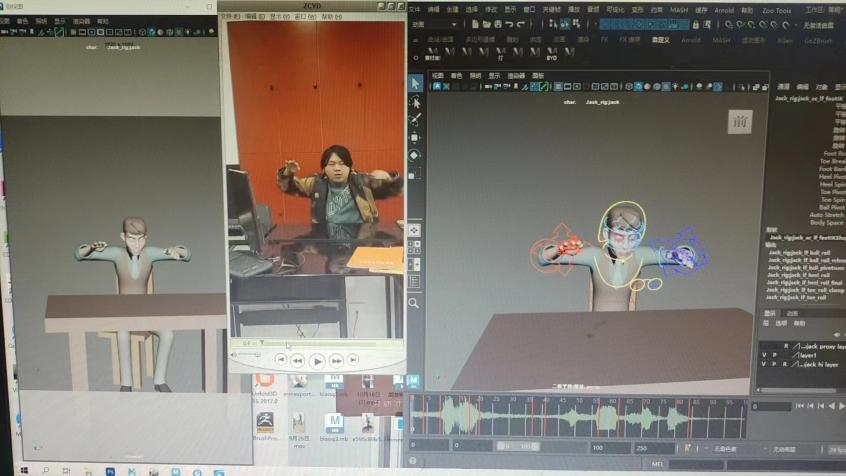Open the MASH menu in the menu bar
The width and height of the screenshot is (846, 476).
(679, 10)
